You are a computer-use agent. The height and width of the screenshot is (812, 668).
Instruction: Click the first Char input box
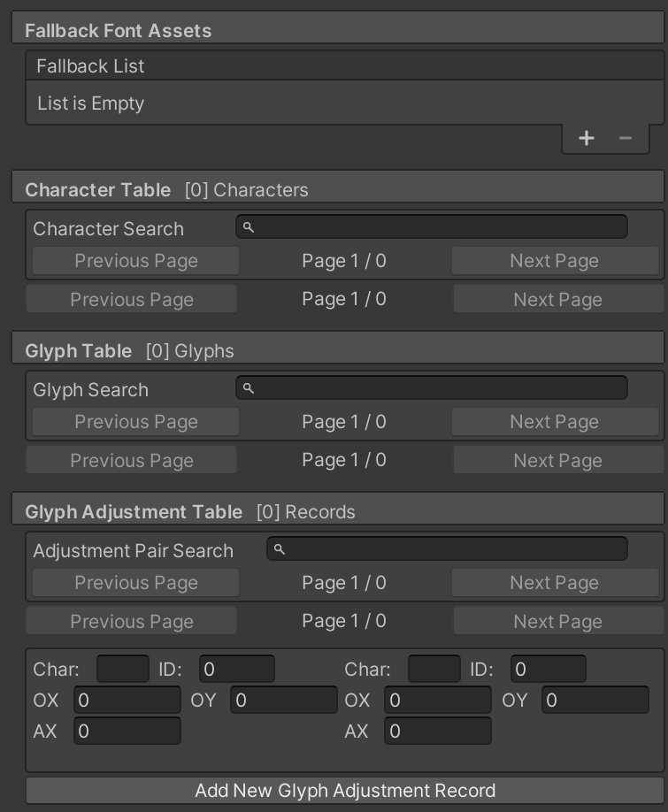pos(123,669)
